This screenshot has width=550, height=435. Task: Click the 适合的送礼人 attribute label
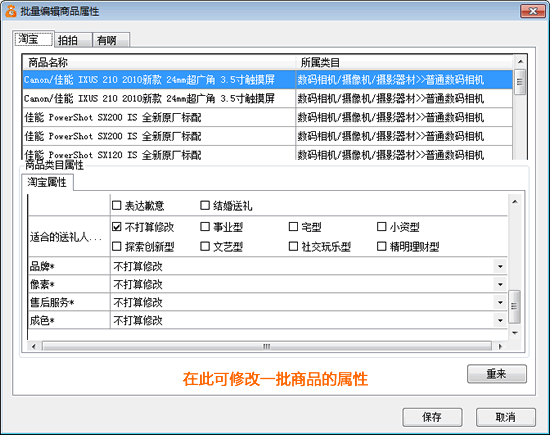[66, 237]
